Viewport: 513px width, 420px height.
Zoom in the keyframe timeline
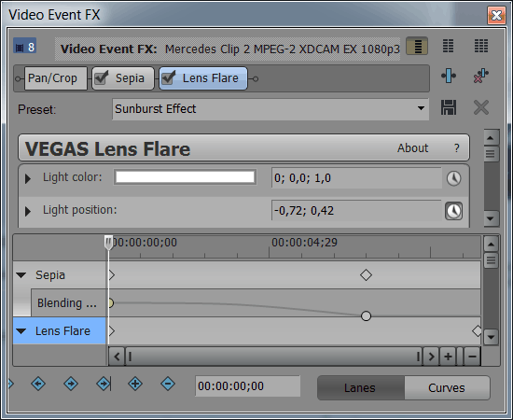coord(449,357)
